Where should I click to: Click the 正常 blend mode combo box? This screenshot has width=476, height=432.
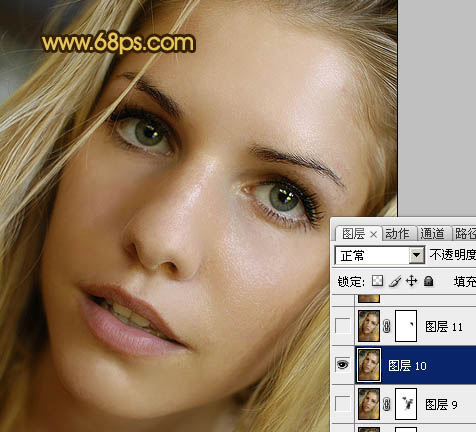380,256
